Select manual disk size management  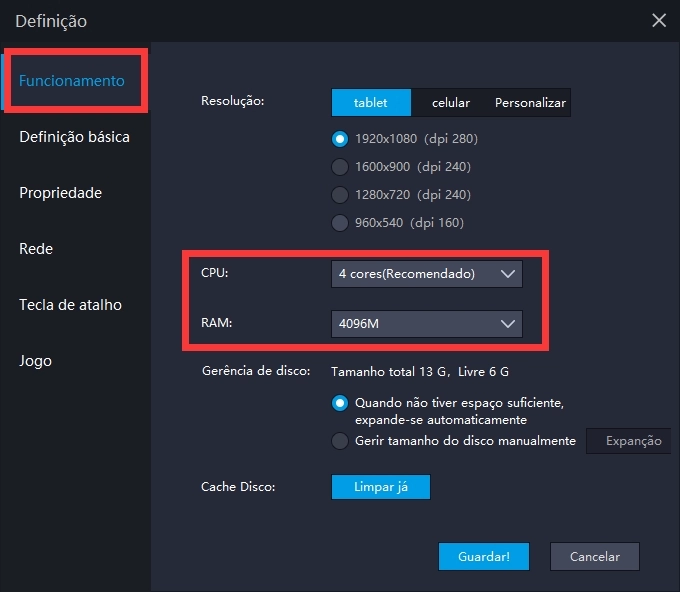click(x=340, y=441)
